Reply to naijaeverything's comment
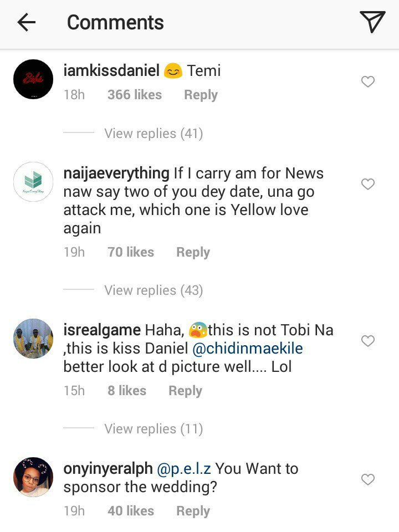Screen dimensions: 399x532 click(x=193, y=252)
